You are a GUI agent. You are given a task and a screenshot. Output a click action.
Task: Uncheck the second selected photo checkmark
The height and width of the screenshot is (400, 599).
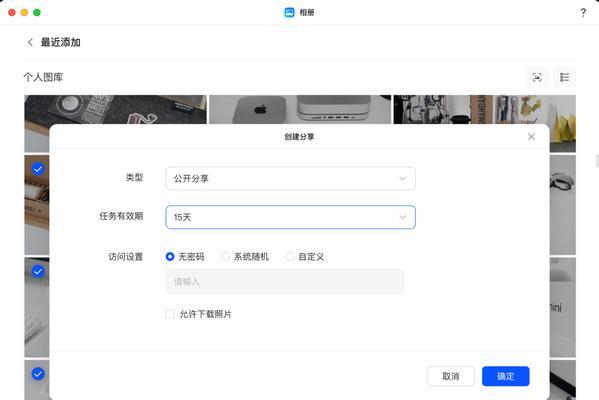[x=38, y=271]
